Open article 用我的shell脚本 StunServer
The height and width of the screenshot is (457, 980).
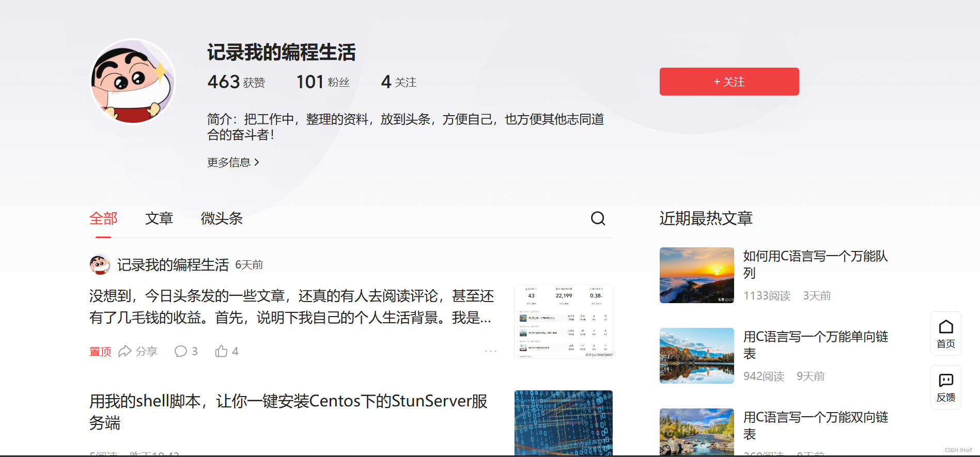[288, 412]
